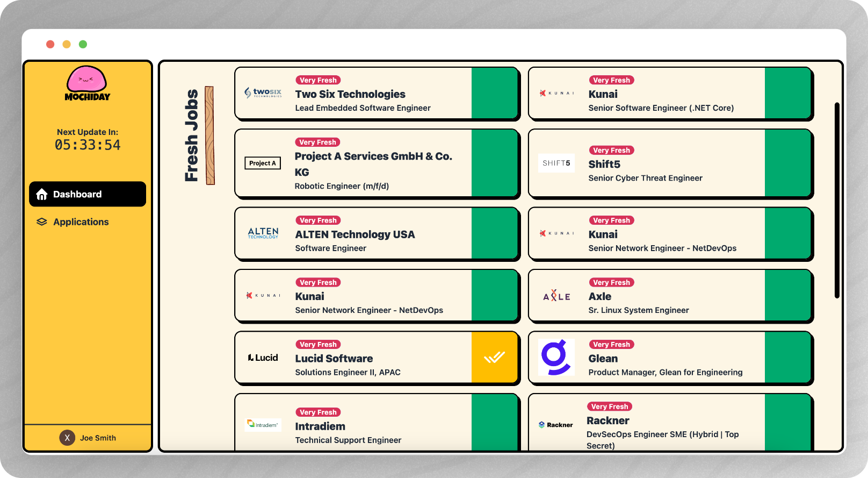868x478 pixels.
Task: Open Robotic Engineer (m/f/d) job
Action: tap(342, 186)
